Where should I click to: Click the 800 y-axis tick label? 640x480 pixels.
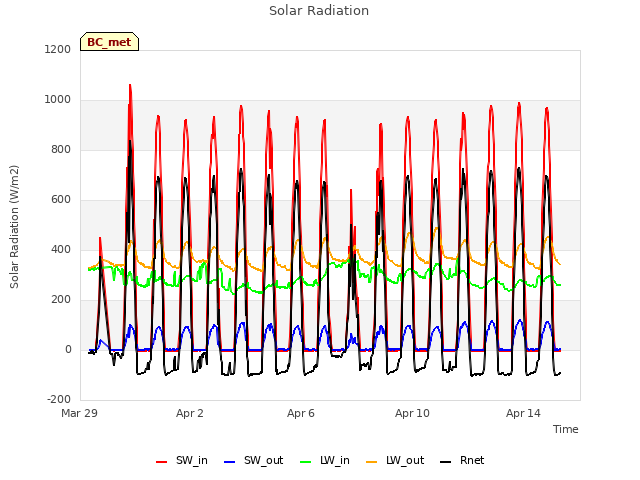61,150
